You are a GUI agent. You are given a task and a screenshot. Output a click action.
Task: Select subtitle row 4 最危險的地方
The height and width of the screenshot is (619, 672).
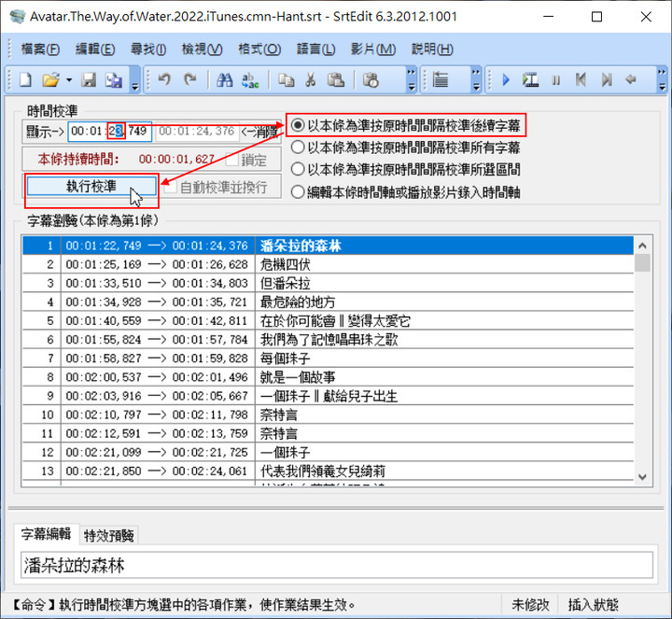328,302
